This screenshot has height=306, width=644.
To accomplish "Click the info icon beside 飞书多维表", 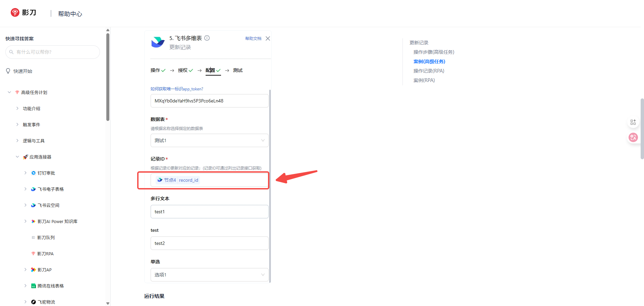I will (x=207, y=38).
